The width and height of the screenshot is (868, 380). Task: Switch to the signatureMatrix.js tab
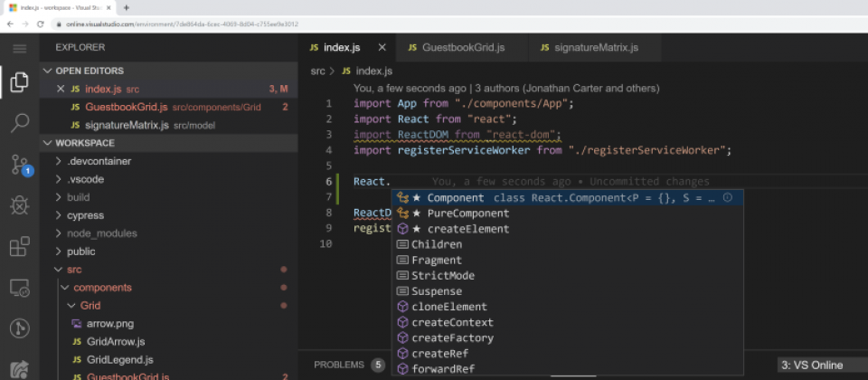[x=595, y=48]
